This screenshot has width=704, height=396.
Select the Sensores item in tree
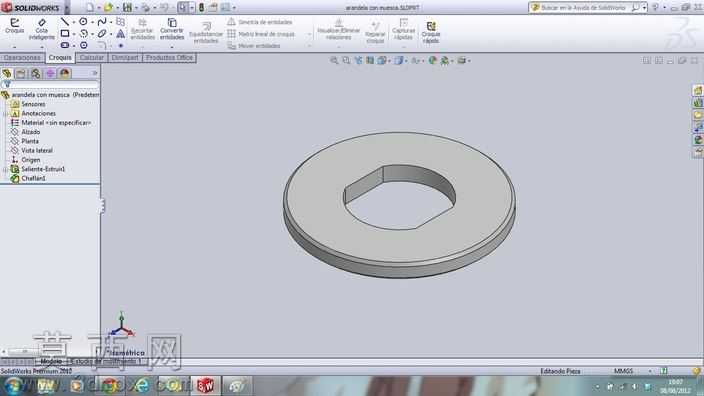coord(33,104)
